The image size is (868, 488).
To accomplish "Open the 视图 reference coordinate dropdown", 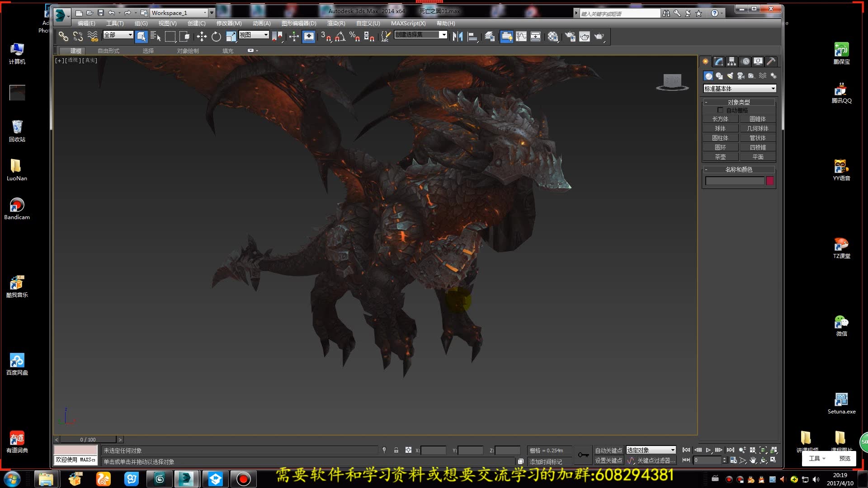I will pos(254,35).
